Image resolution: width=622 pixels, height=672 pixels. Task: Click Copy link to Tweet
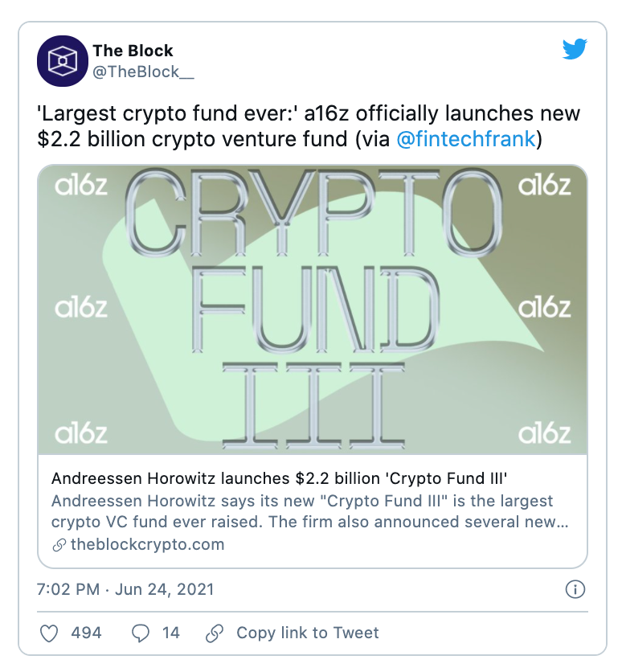[x=307, y=633]
